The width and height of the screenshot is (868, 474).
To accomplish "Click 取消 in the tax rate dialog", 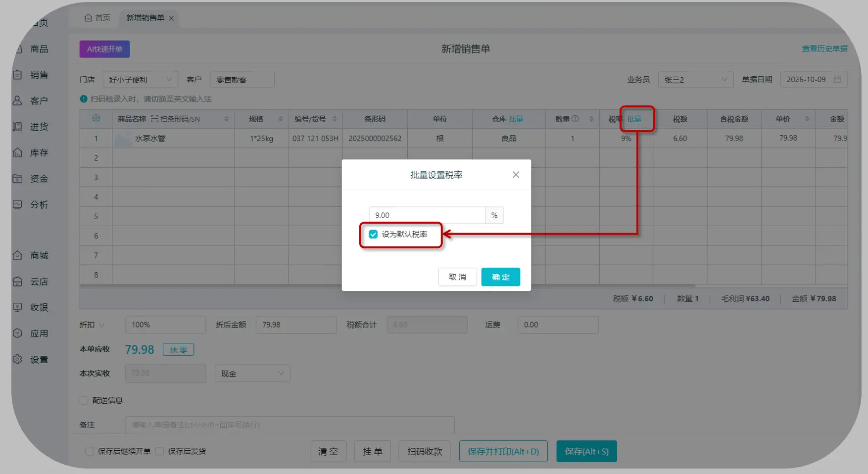I will point(457,277).
